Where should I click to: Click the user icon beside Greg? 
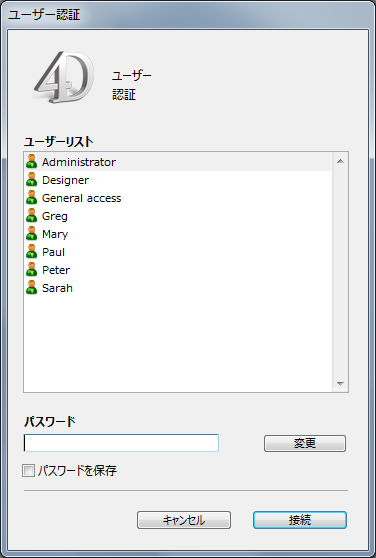click(x=32, y=216)
